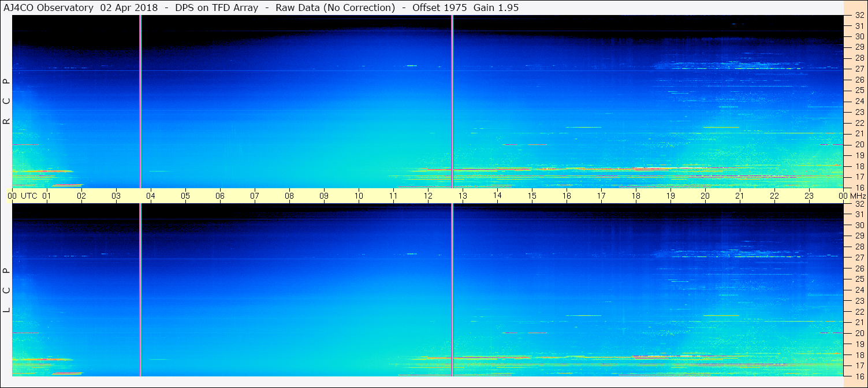Select the 01 hour tick label
868x388 pixels.
click(x=47, y=196)
